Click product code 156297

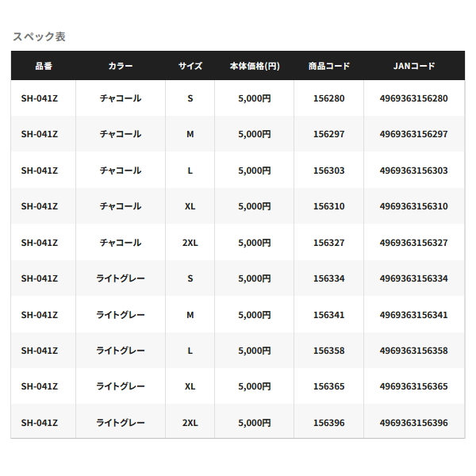(x=328, y=134)
